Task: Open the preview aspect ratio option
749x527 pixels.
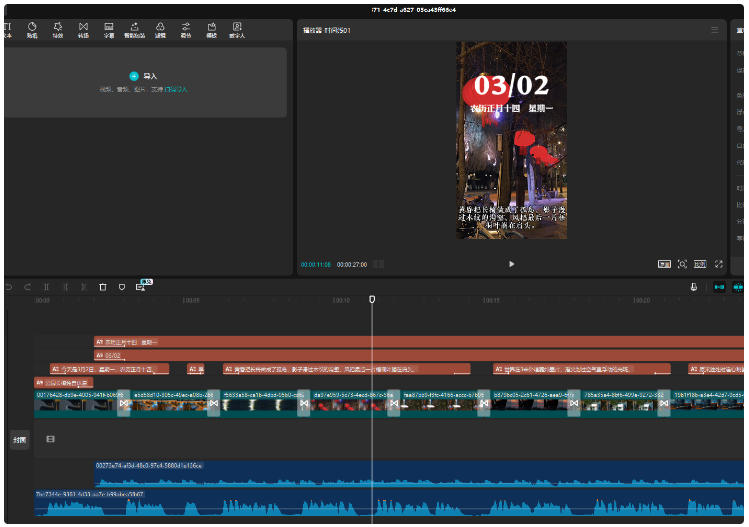Action: (x=700, y=264)
